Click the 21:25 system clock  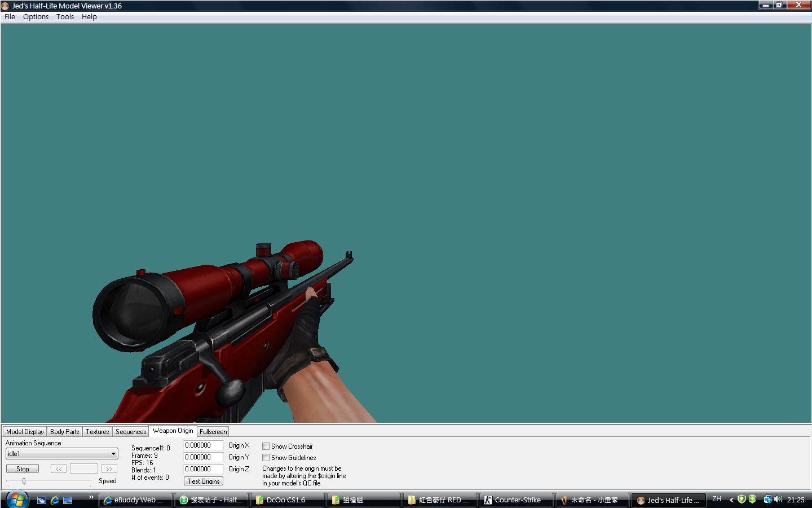[796, 500]
